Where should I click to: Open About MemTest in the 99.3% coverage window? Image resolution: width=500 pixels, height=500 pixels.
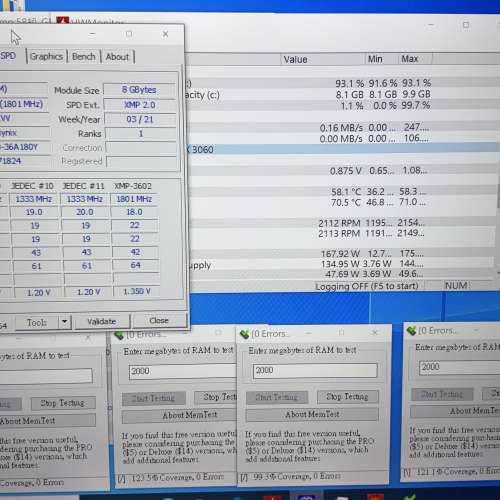pos(312,414)
